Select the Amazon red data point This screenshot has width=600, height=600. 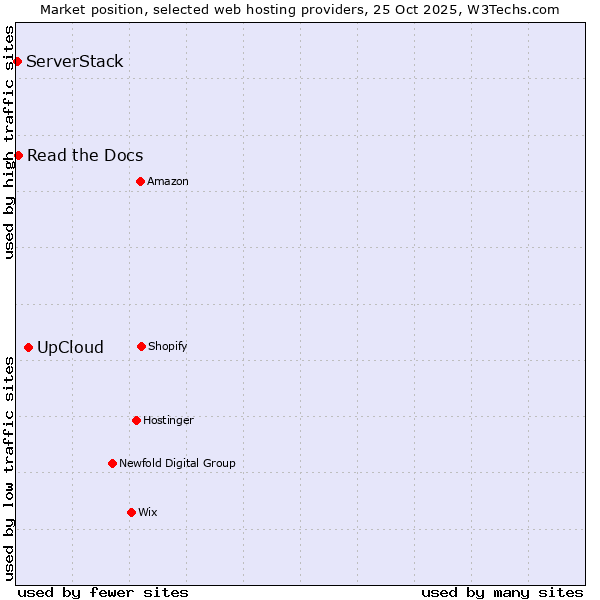tap(140, 181)
